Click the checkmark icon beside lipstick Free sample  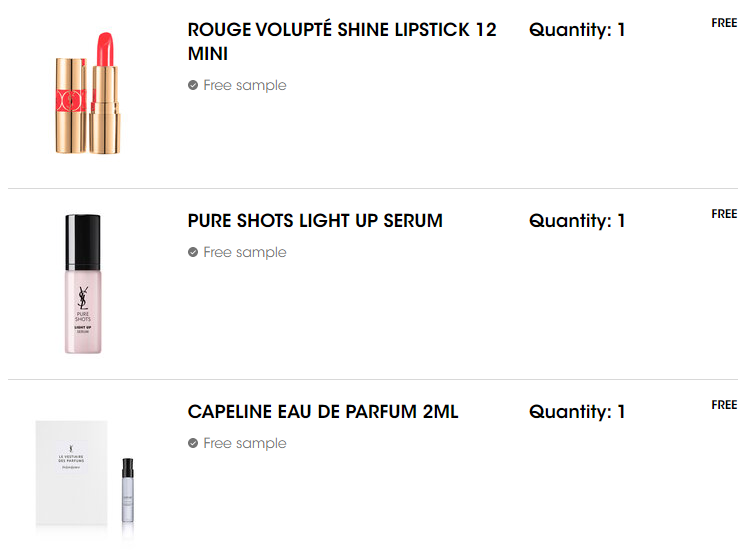pos(193,85)
